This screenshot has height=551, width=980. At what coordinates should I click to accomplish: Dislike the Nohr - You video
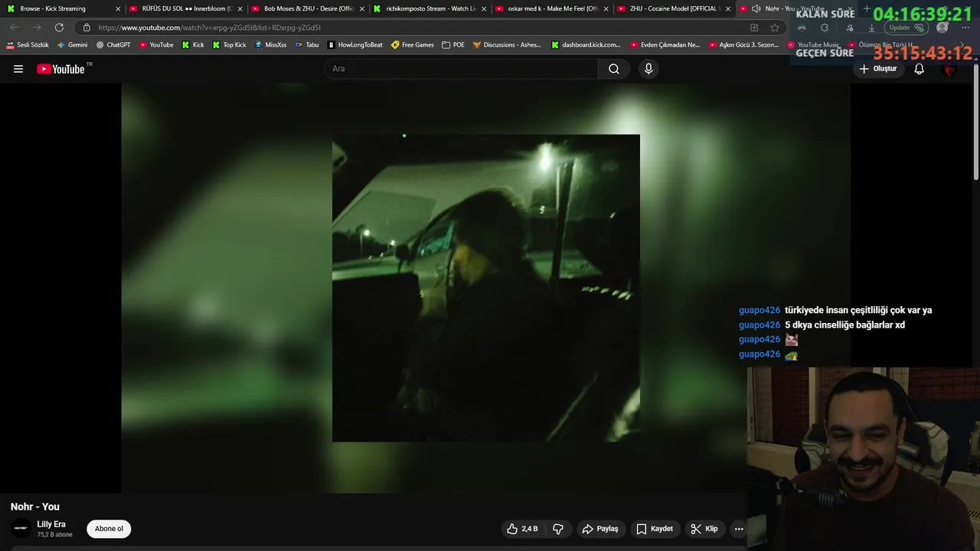558,529
